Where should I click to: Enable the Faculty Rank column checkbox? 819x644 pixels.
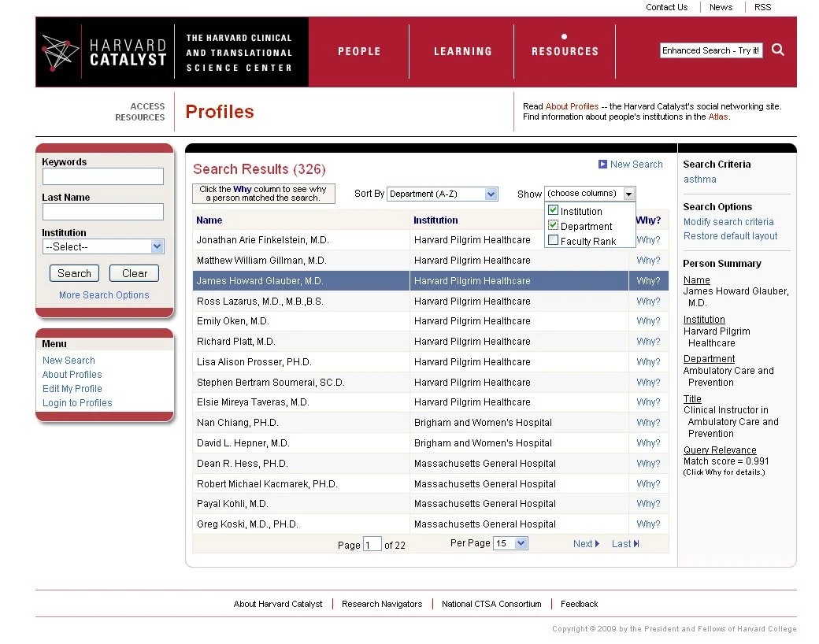(x=553, y=240)
